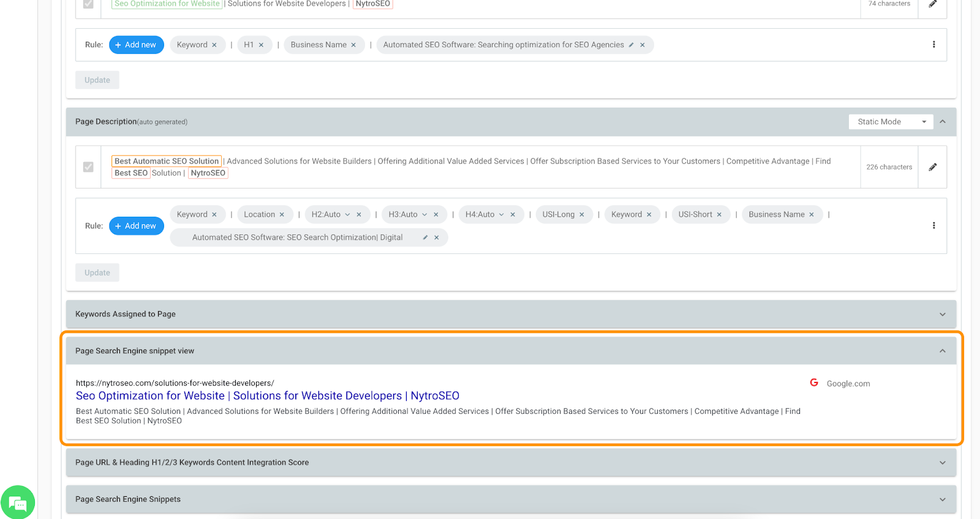This screenshot has width=980, height=519.
Task: Open H4:Auto chip dropdown arrow
Action: point(501,214)
